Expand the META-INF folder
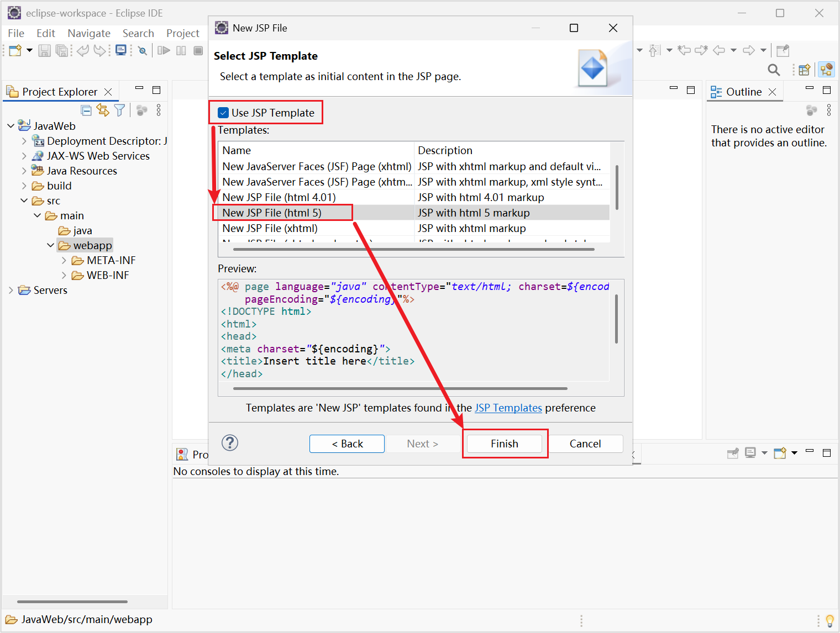Viewport: 840px width, 633px height. tap(64, 260)
